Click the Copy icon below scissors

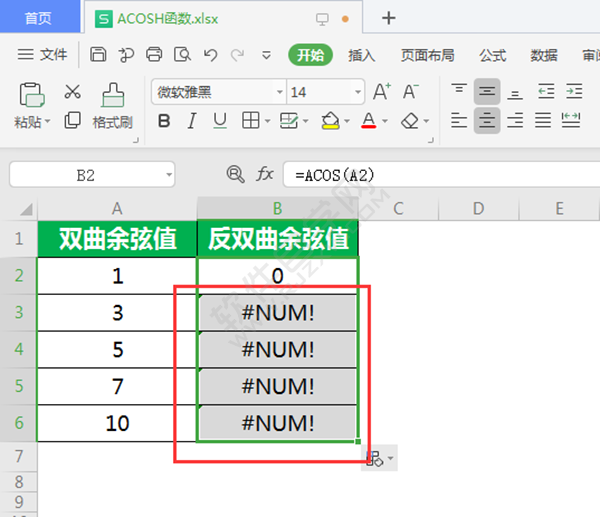click(x=72, y=121)
